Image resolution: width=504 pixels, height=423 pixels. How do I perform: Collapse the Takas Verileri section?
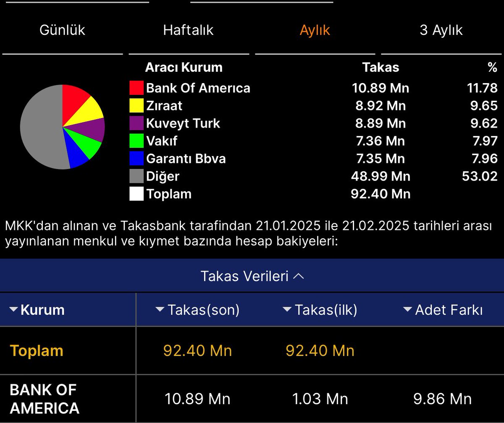click(x=252, y=276)
